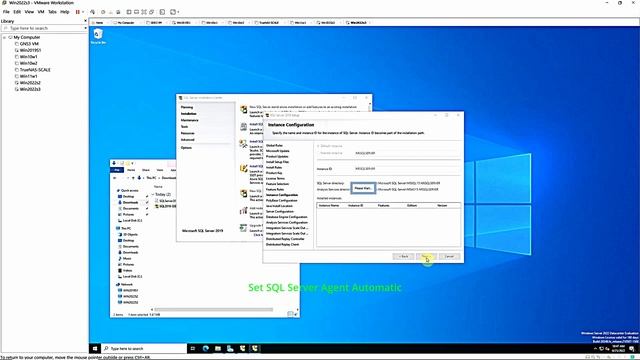
Task: Select Planning in SQL Server Installation Center
Action: 187,107
